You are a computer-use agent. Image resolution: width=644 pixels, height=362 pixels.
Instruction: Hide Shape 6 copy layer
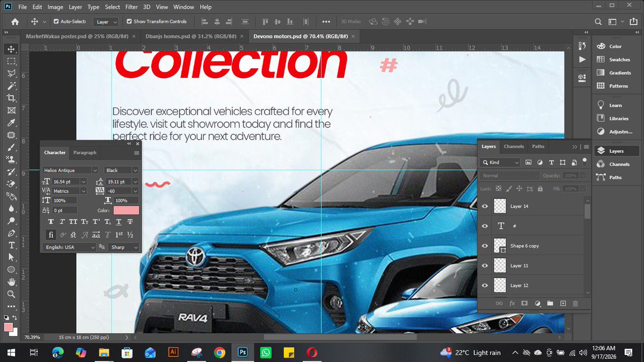(x=485, y=246)
